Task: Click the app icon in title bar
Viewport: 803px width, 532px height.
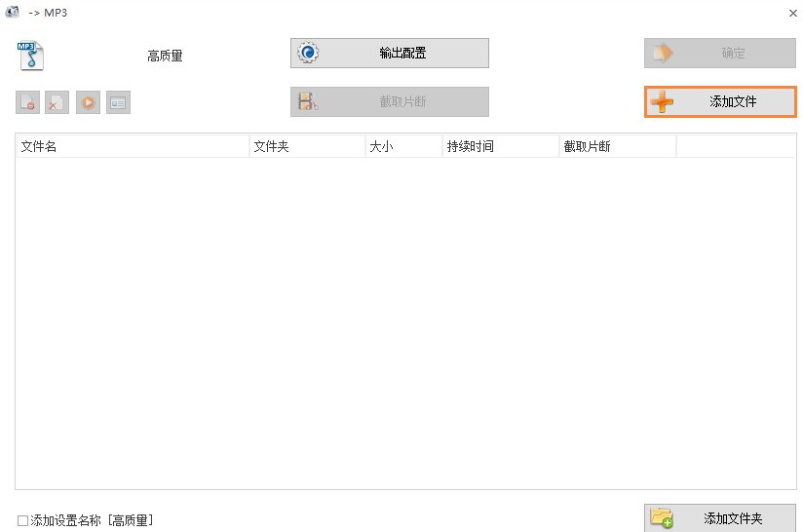Action: [x=13, y=12]
